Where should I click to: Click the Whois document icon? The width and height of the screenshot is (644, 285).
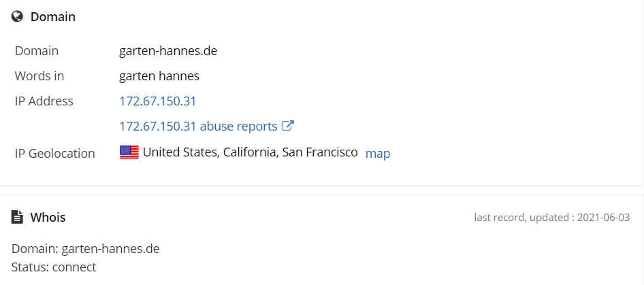click(17, 217)
